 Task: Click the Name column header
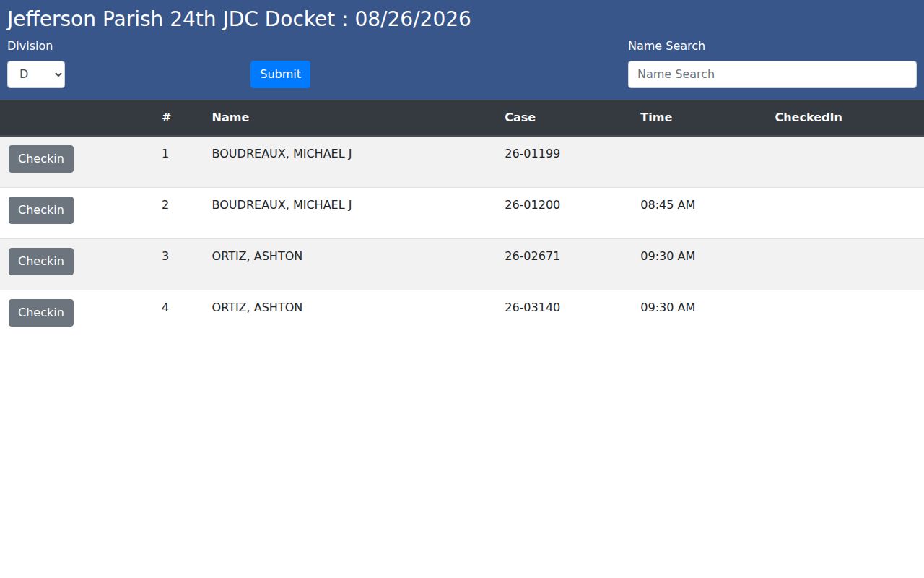pos(230,117)
